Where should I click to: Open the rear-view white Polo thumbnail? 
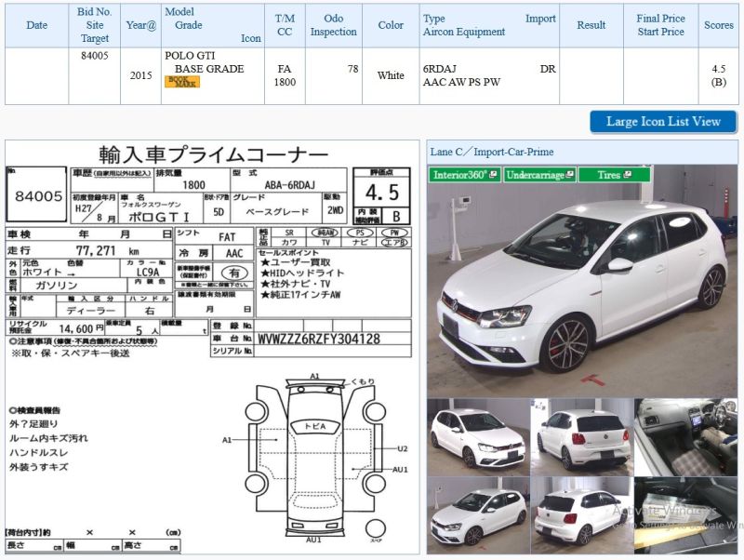click(582, 437)
